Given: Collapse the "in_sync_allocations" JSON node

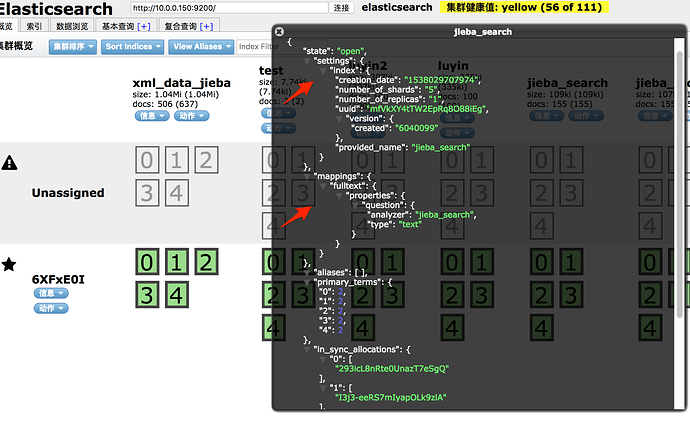Looking at the screenshot, I should [x=307, y=350].
